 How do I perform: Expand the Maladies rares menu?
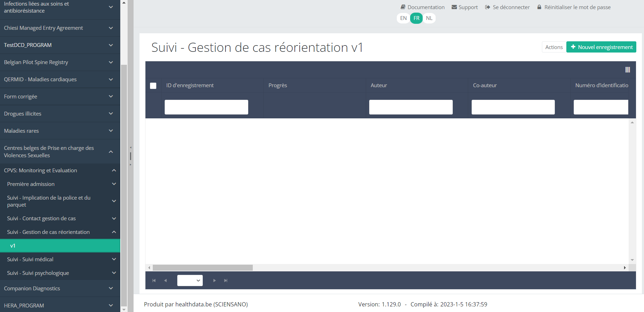pyautogui.click(x=60, y=131)
